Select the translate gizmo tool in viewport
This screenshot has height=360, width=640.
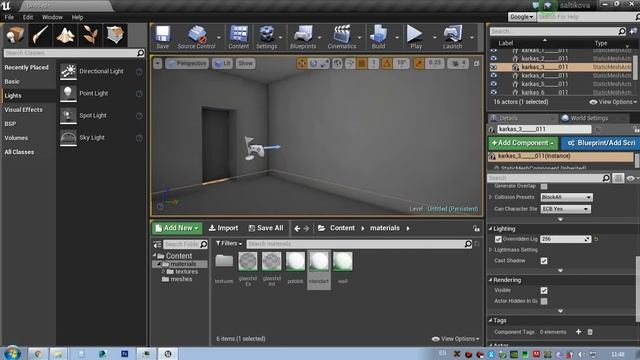[302, 64]
